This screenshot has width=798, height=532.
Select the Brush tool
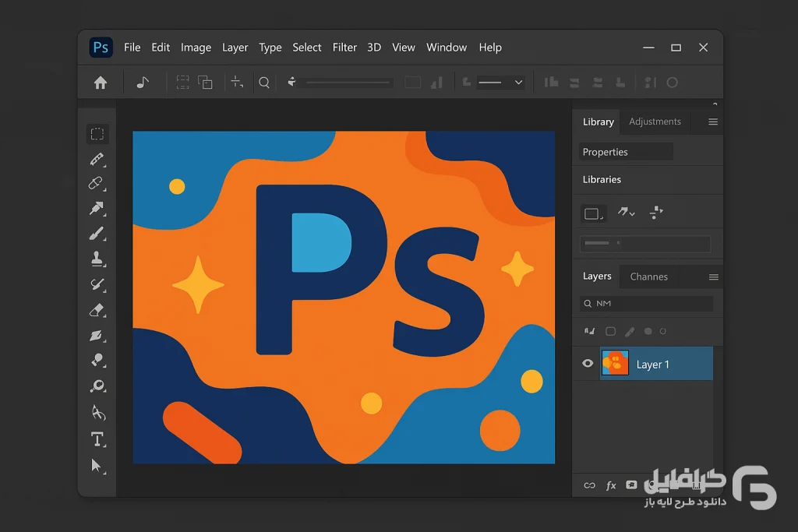(97, 234)
